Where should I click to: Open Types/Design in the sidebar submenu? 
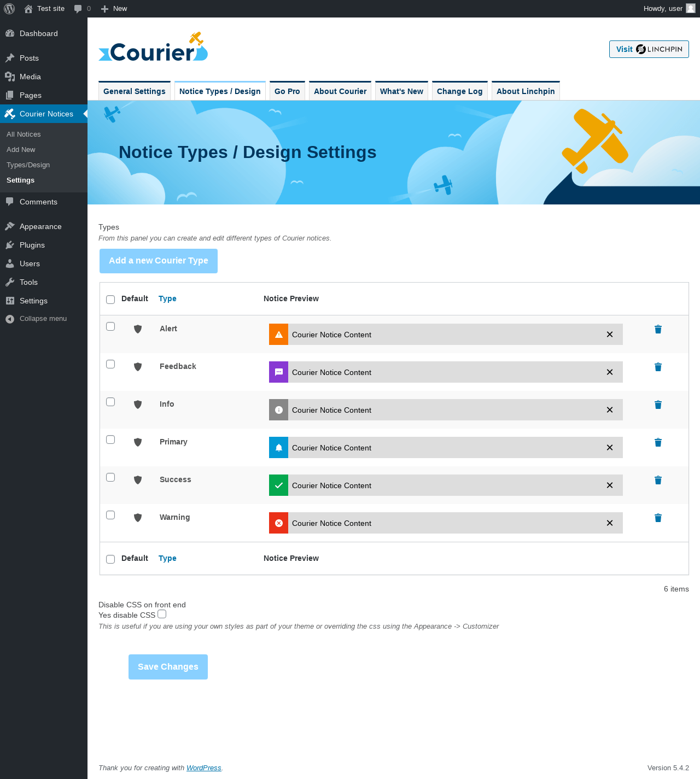28,165
